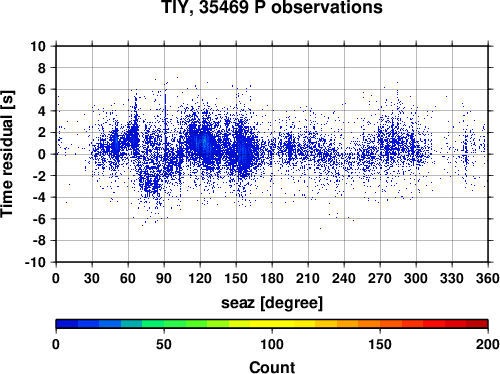500x374 pixels.
Task: Click the y-axis tick label '10'
Action: (x=38, y=46)
